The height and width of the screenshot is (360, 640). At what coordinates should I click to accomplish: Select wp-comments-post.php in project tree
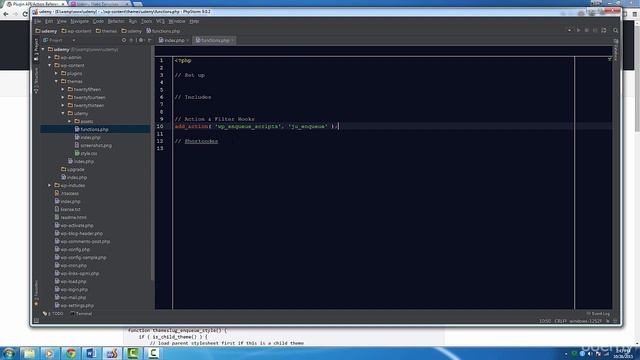point(82,242)
